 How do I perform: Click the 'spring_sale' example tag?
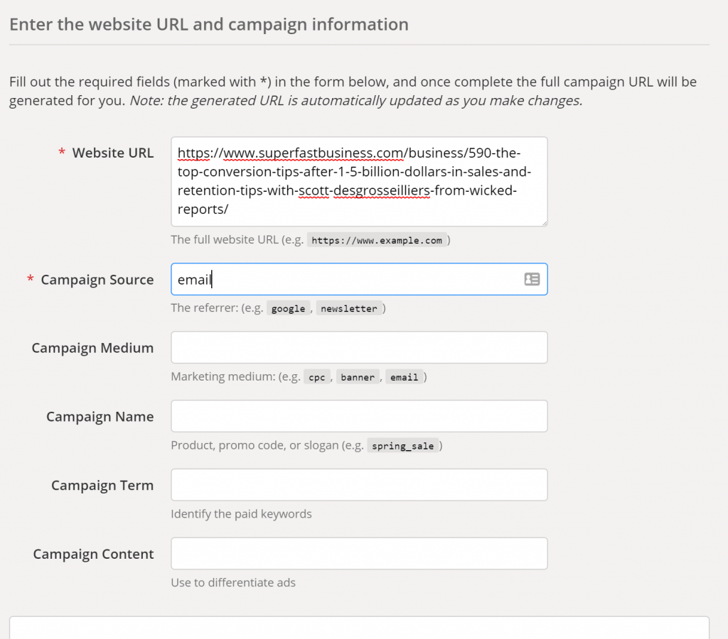click(403, 446)
